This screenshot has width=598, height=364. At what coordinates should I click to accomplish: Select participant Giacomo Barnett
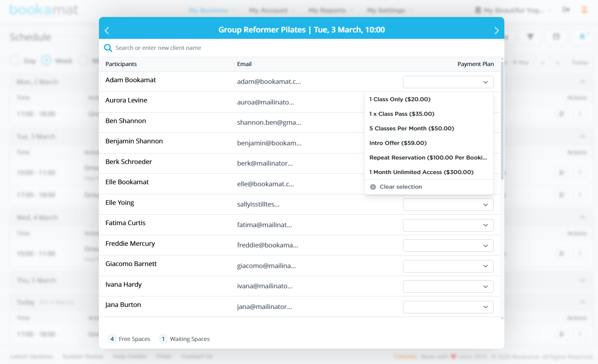coord(131,264)
